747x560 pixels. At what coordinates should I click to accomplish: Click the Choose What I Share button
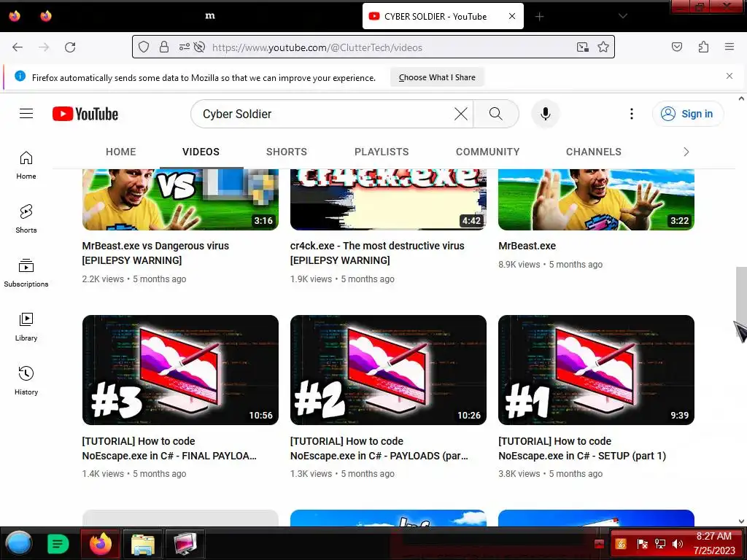(x=437, y=77)
